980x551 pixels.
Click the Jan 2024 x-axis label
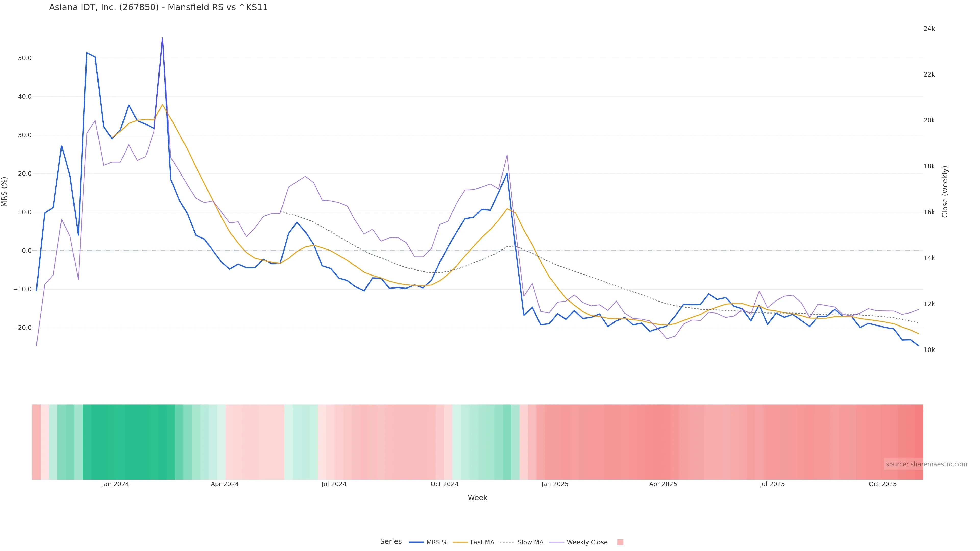(x=115, y=484)
